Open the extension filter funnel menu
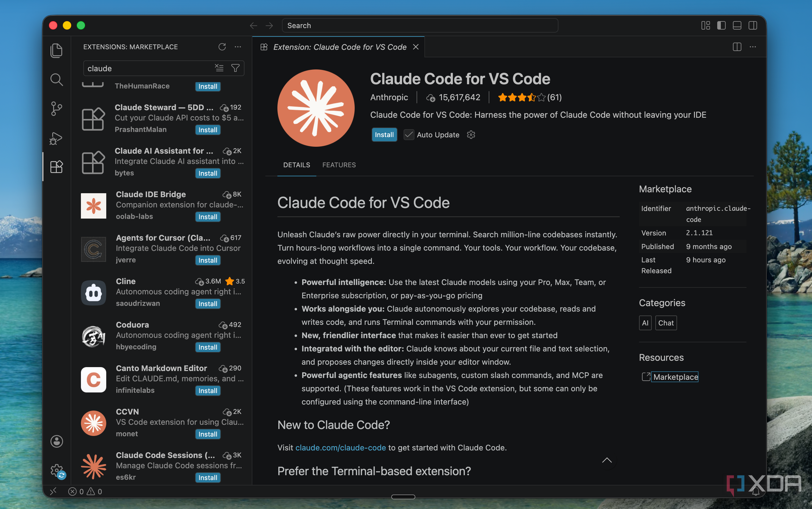This screenshot has height=509, width=812. click(235, 68)
